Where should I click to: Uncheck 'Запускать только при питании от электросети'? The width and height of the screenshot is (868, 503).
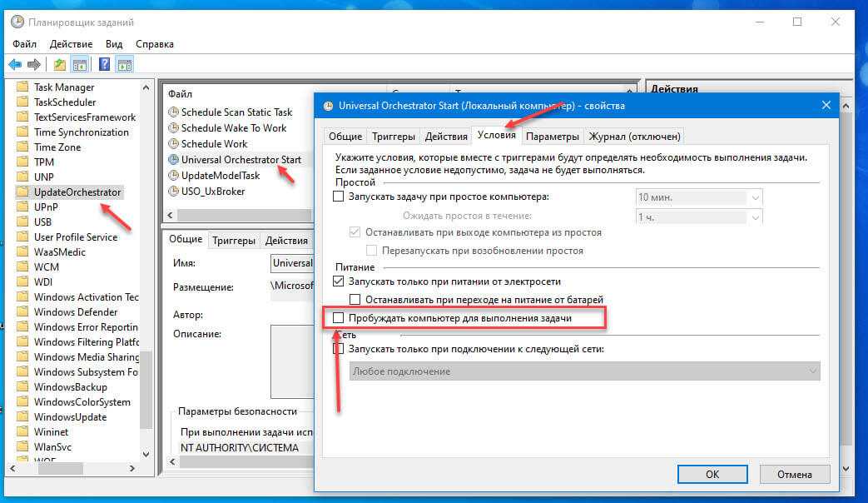(338, 281)
